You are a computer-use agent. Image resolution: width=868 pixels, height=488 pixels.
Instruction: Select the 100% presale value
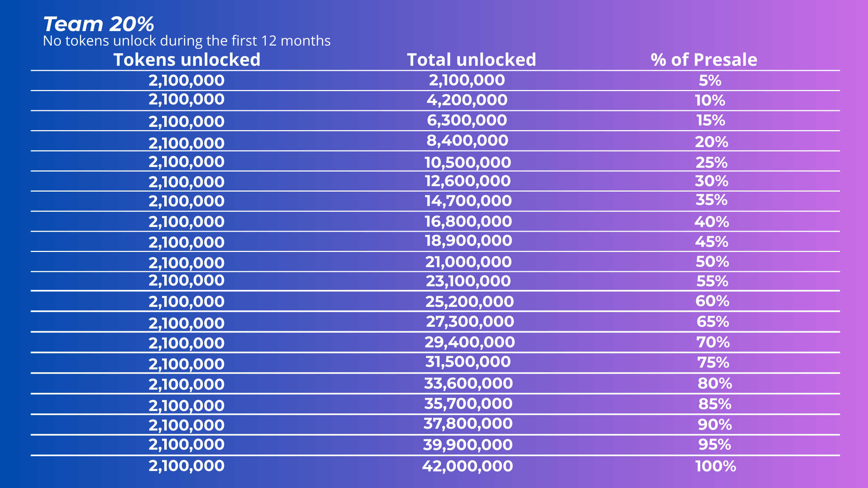coord(715,466)
